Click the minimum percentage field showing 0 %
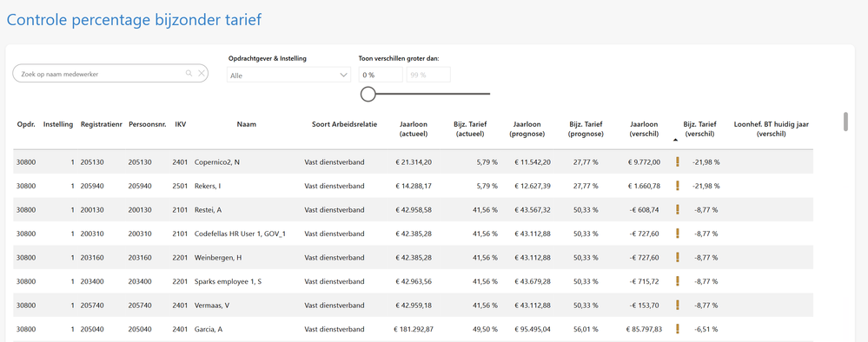868x342 pixels. coord(381,75)
